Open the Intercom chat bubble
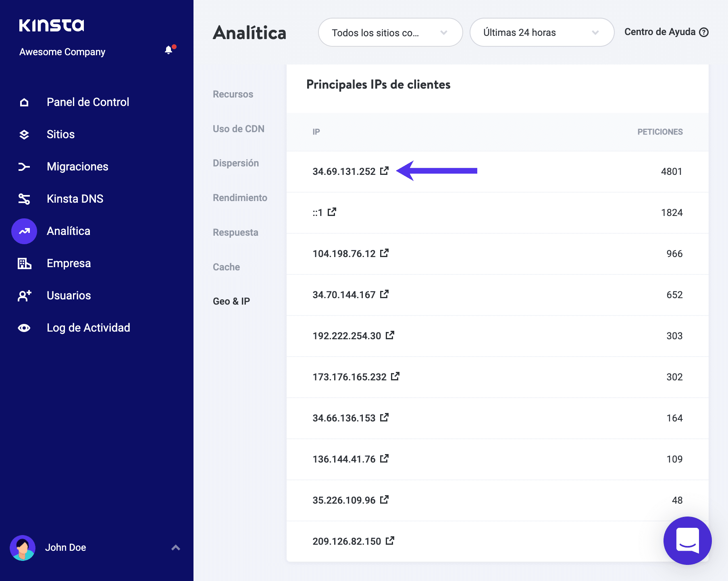 point(687,540)
